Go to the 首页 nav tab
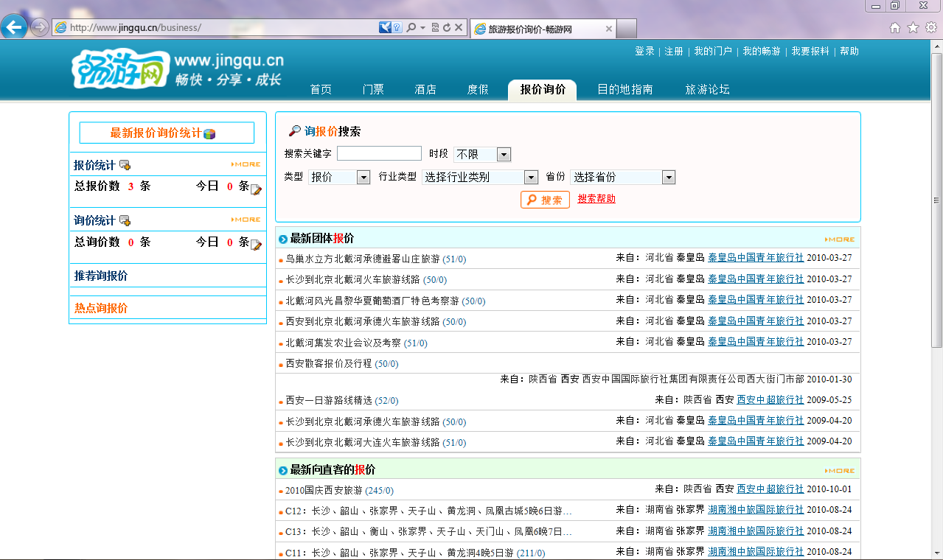This screenshot has height=560, width=943. 321,89
